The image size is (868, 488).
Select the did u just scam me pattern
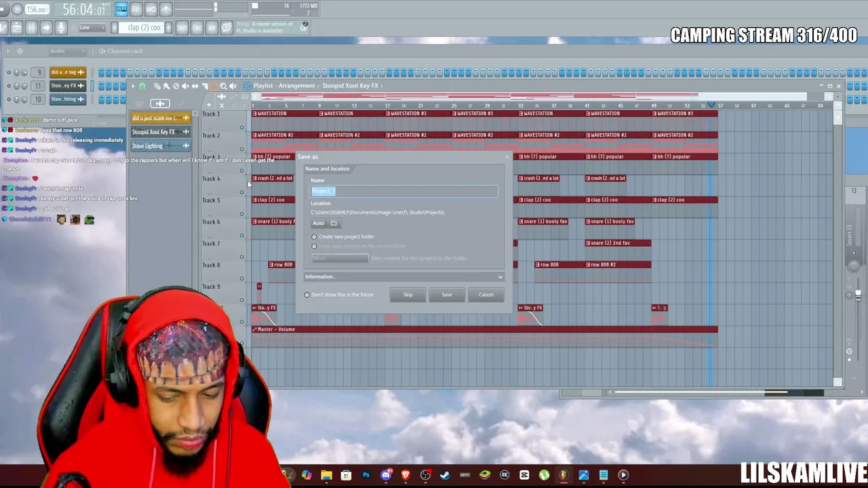pyautogui.click(x=161, y=118)
